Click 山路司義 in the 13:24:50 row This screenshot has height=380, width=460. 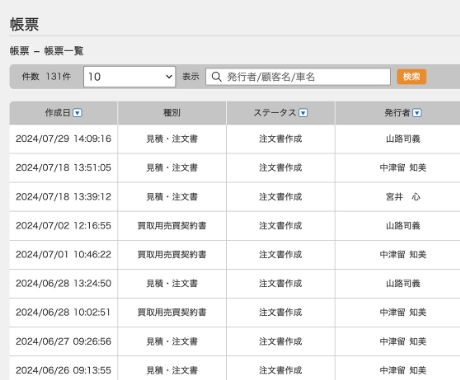[x=403, y=283]
